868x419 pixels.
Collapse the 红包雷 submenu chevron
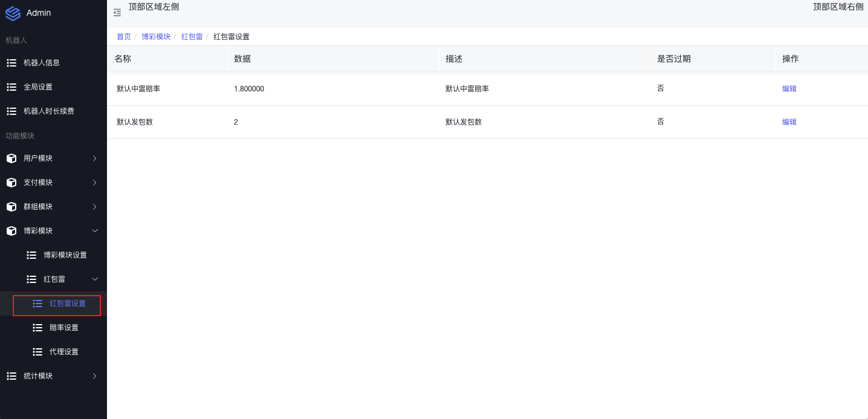click(x=94, y=279)
